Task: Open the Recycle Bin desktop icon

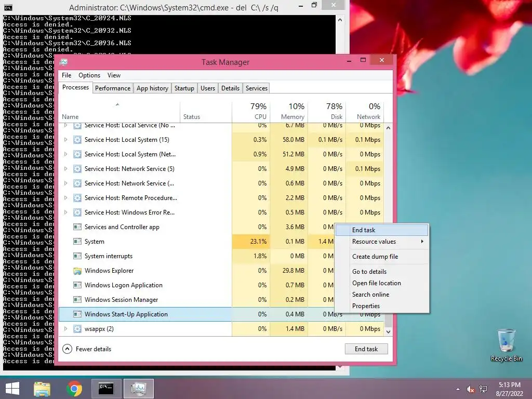Action: click(506, 345)
